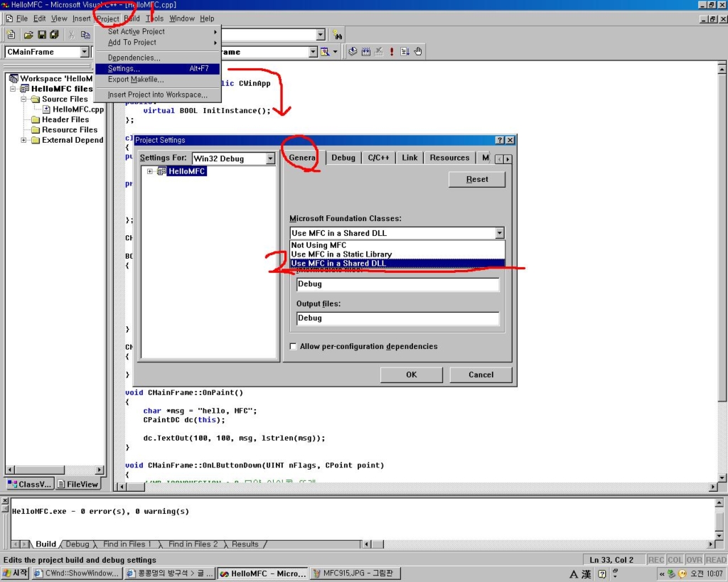The height and width of the screenshot is (582, 728).
Task: Open the CMainFrame class combo dropdown
Action: click(85, 52)
